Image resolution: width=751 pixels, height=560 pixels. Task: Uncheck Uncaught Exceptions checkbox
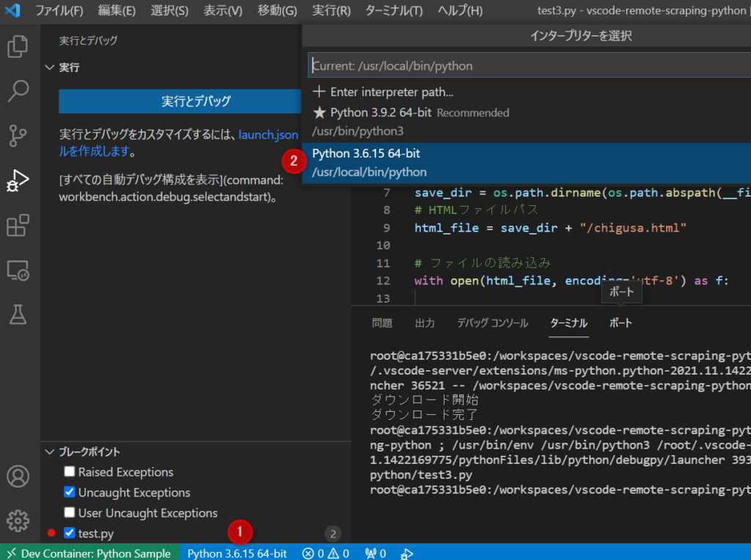[70, 492]
